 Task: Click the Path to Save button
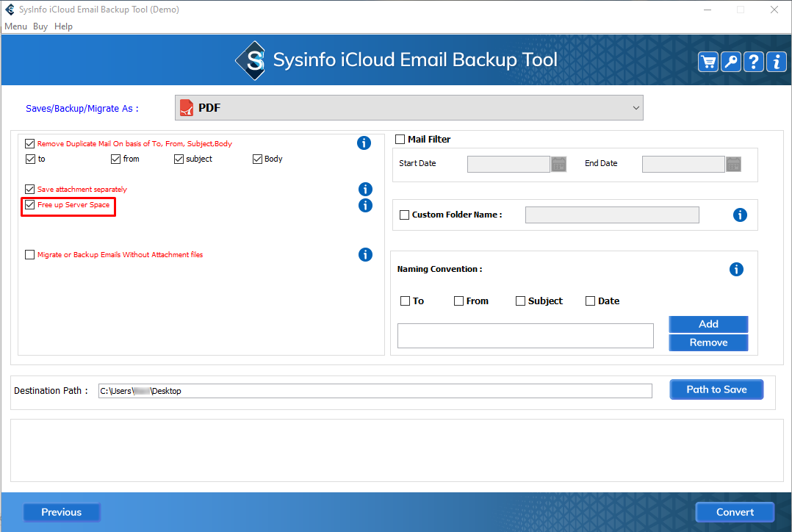tap(716, 389)
